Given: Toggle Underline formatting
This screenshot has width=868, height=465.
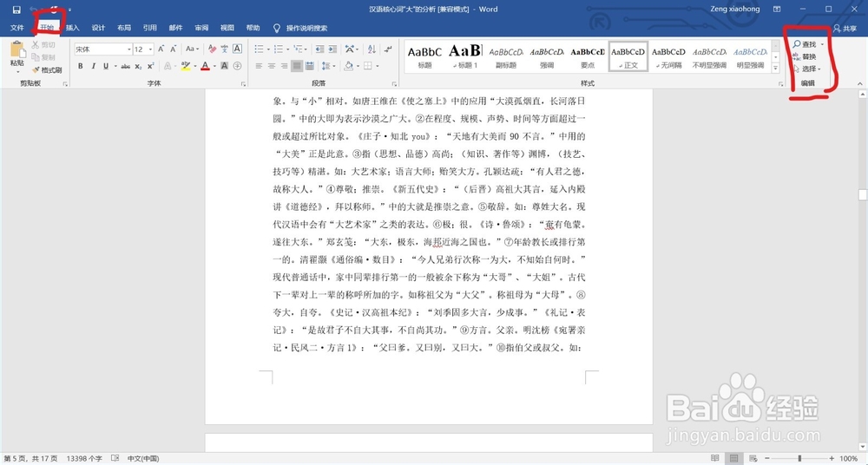Looking at the screenshot, I should pyautogui.click(x=106, y=66).
